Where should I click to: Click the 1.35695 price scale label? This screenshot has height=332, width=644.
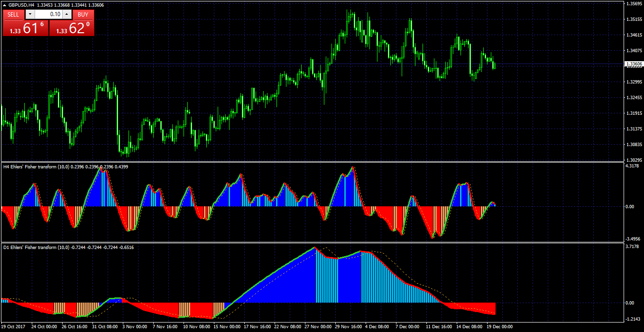pos(634,4)
